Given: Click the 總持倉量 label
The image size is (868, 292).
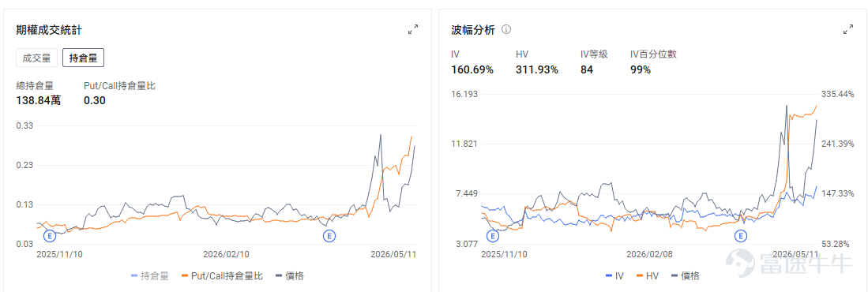Looking at the screenshot, I should pyautogui.click(x=34, y=86).
